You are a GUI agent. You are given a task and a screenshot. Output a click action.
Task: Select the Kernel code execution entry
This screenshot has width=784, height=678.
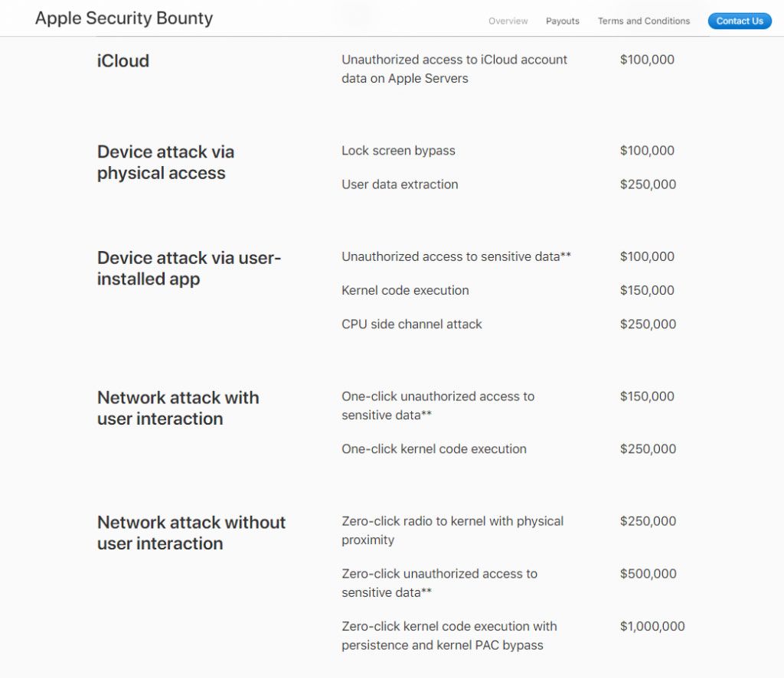405,291
